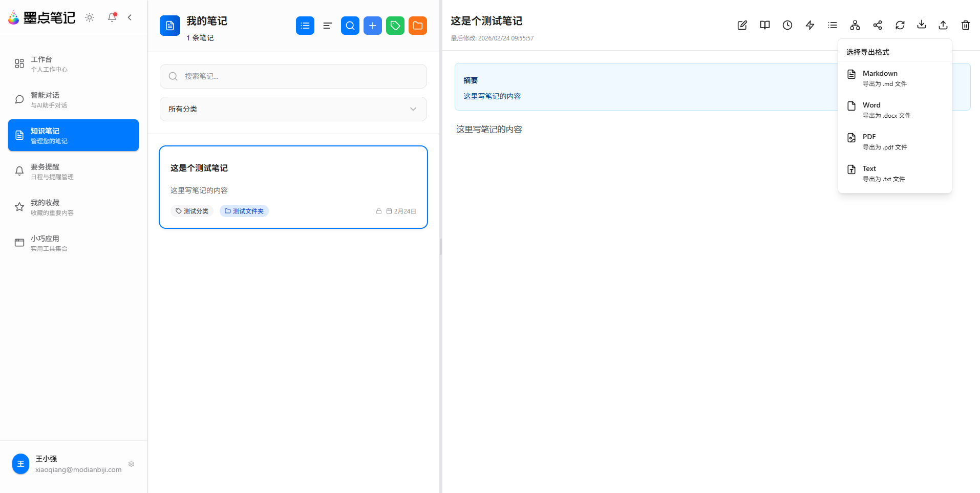Viewport: 980px width, 493px height.
Task: Toggle reading mode with the book icon
Action: (x=764, y=25)
